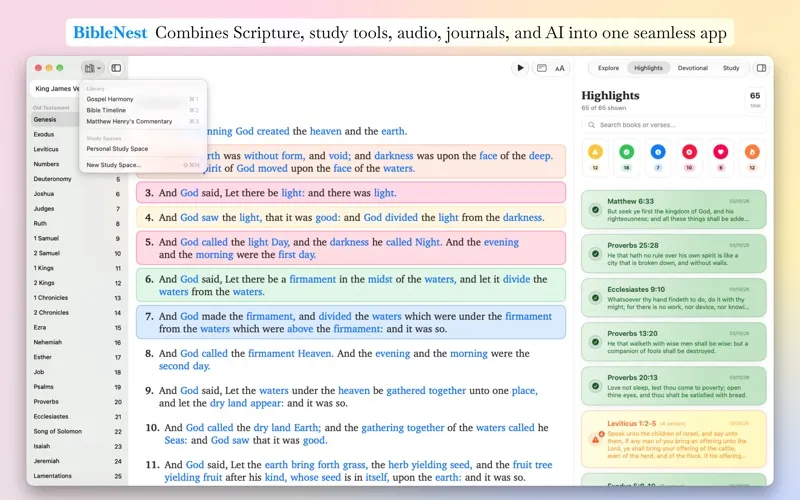Click the 65 total highlights counter
Screen dimensions: 800x500
tap(755, 99)
